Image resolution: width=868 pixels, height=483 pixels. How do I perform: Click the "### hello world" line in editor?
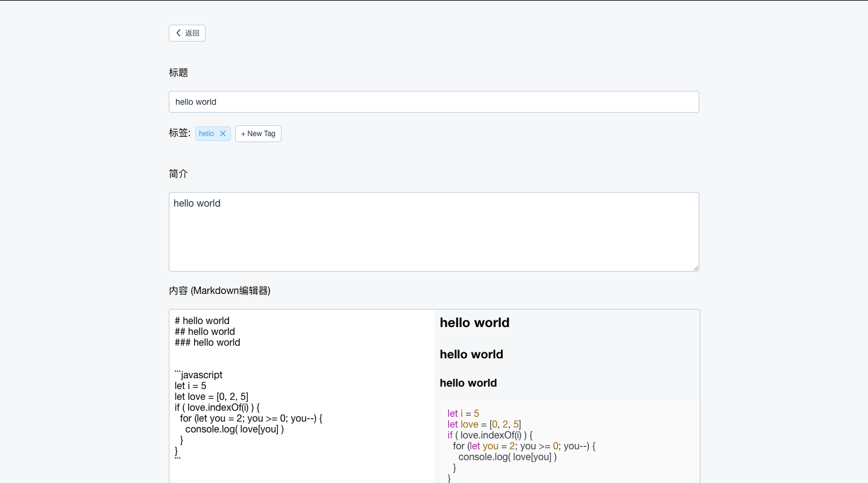coord(207,342)
